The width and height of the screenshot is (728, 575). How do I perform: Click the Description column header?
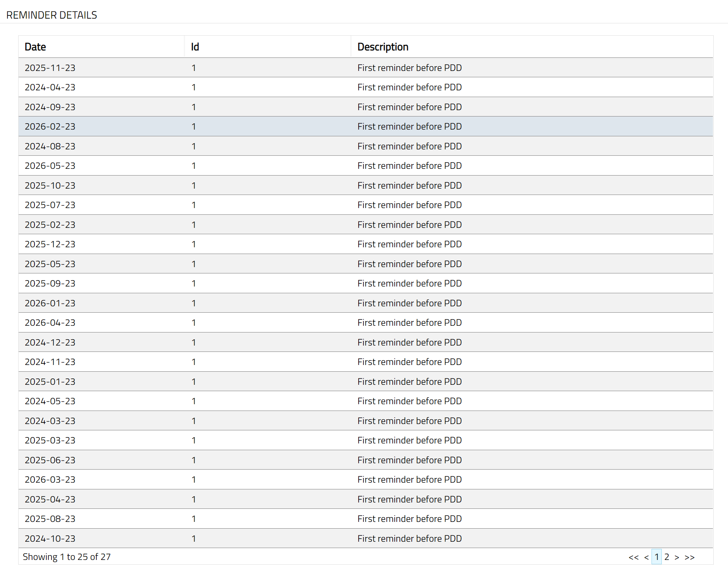(383, 47)
